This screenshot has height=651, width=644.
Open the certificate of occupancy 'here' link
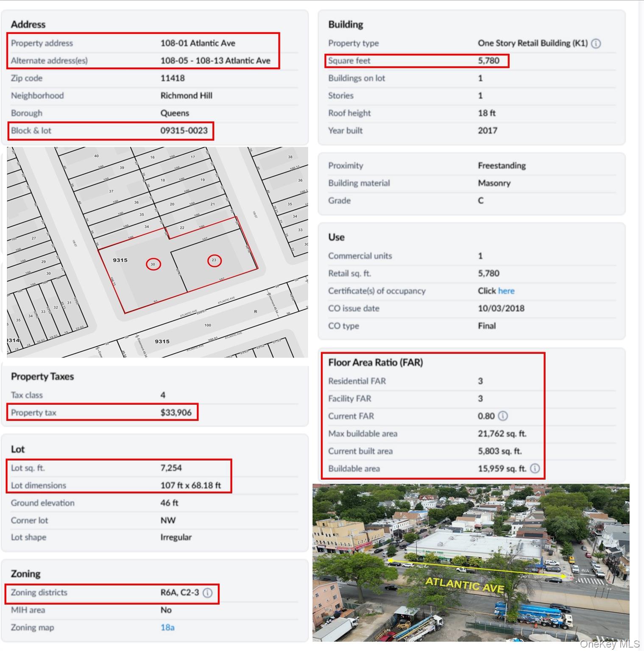(x=506, y=291)
